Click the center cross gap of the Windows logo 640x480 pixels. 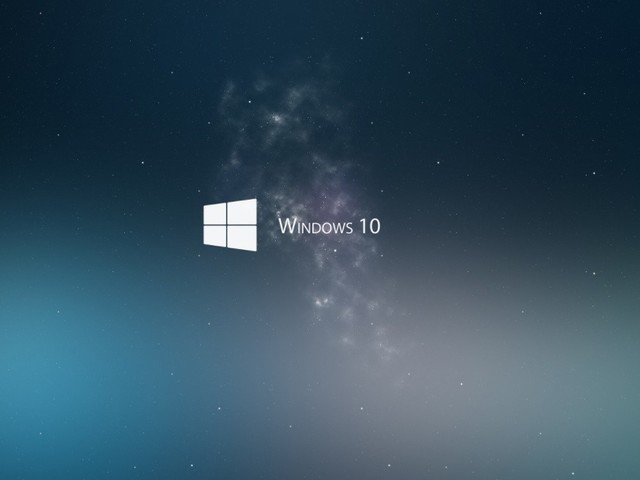[x=229, y=225]
